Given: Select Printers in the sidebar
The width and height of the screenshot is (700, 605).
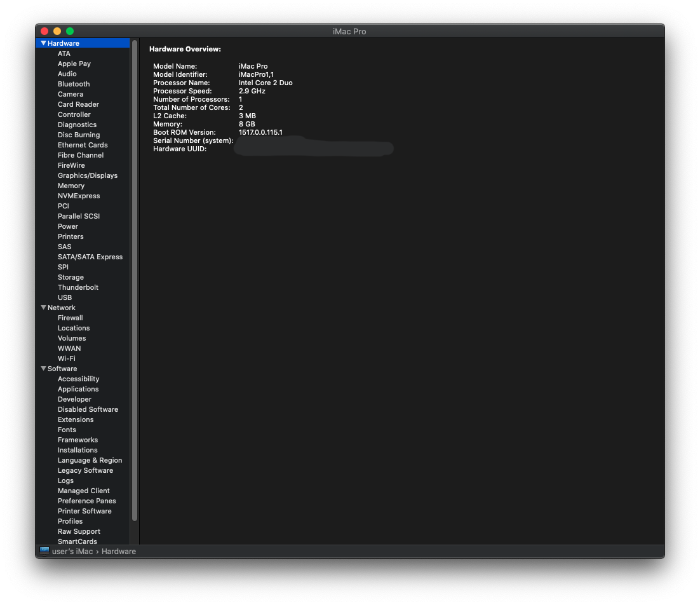Looking at the screenshot, I should pos(71,236).
